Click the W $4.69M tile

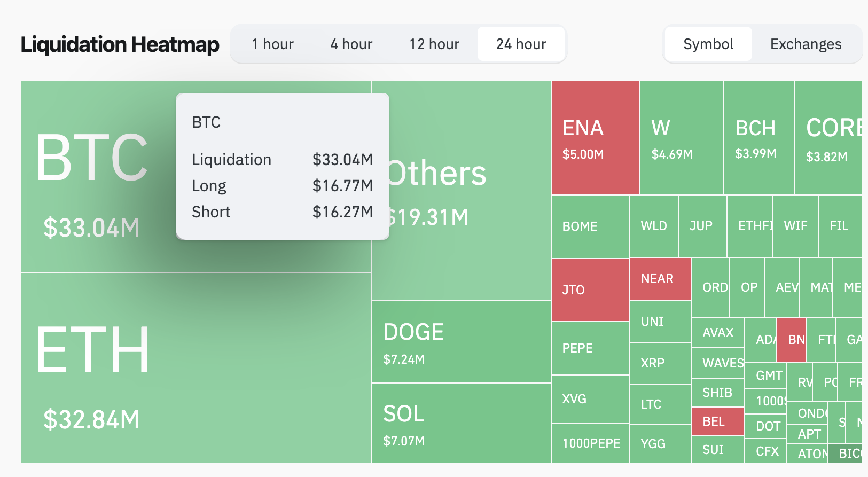[681, 138]
